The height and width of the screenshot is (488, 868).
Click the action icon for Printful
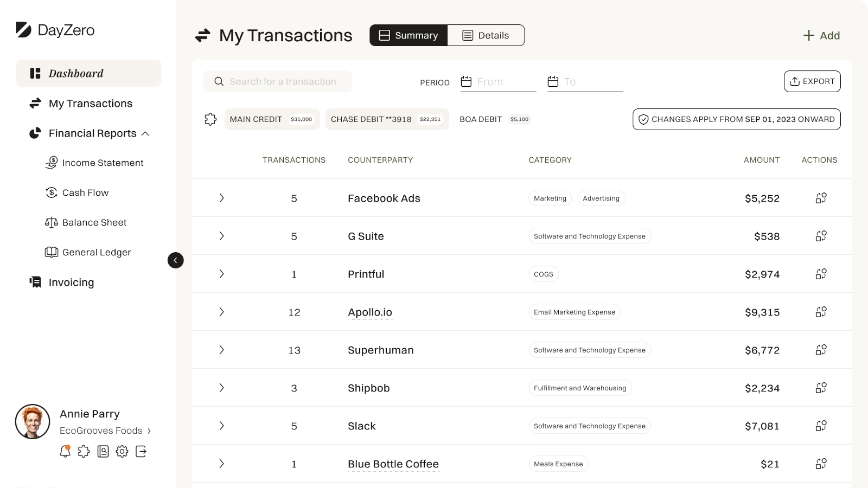click(x=821, y=274)
